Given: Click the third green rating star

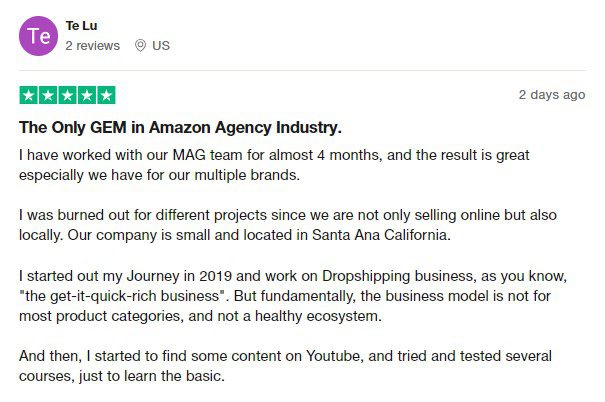Looking at the screenshot, I should tap(67, 96).
